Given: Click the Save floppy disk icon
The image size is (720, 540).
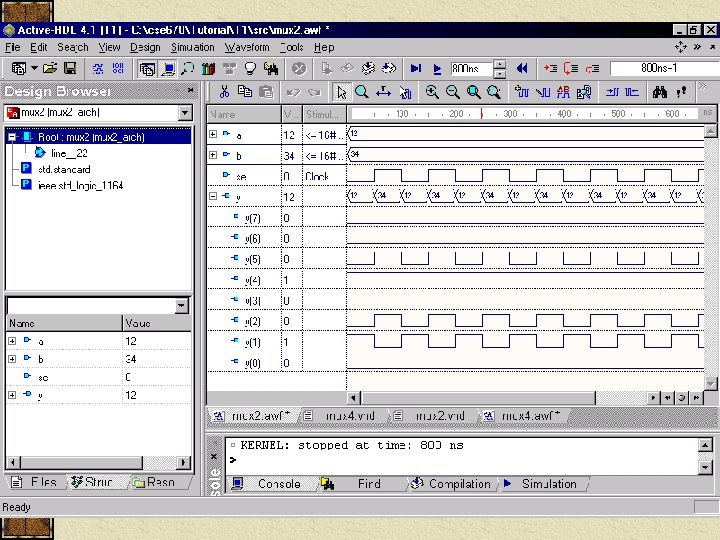Looking at the screenshot, I should coord(70,69).
